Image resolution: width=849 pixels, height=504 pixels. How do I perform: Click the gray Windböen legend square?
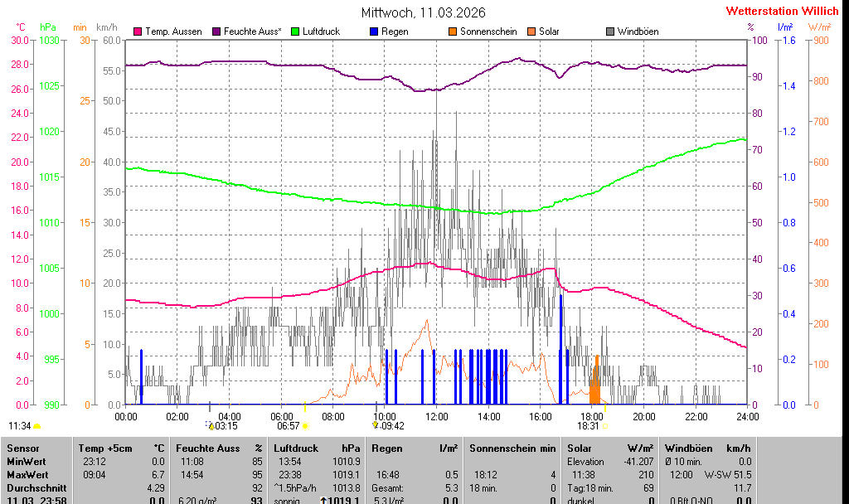pyautogui.click(x=610, y=31)
